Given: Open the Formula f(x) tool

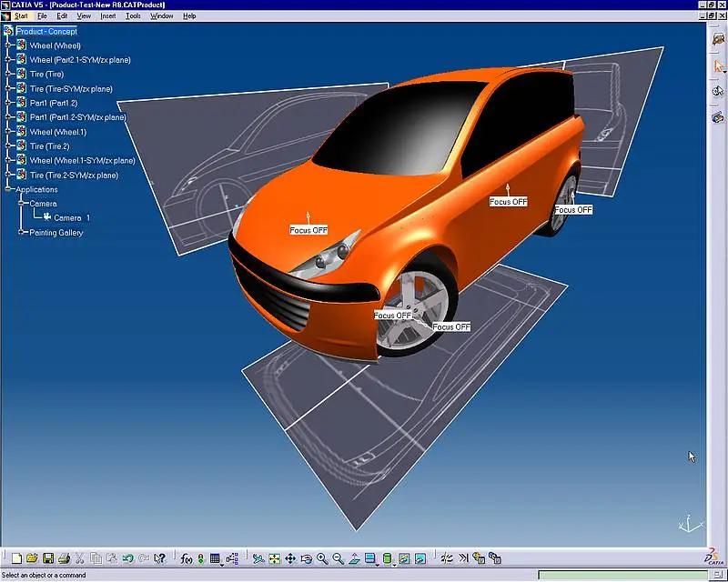Looking at the screenshot, I should click(187, 558).
